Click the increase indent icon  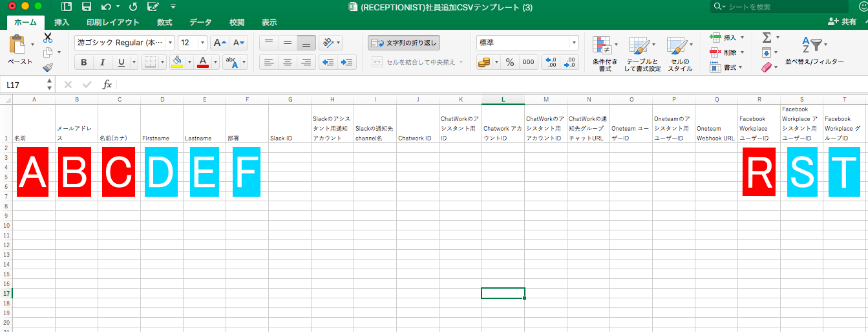pos(348,62)
